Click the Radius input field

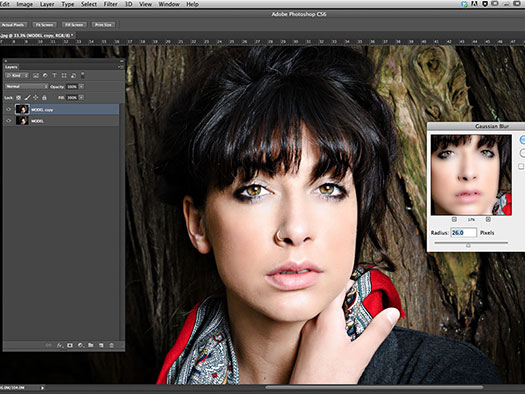click(464, 232)
